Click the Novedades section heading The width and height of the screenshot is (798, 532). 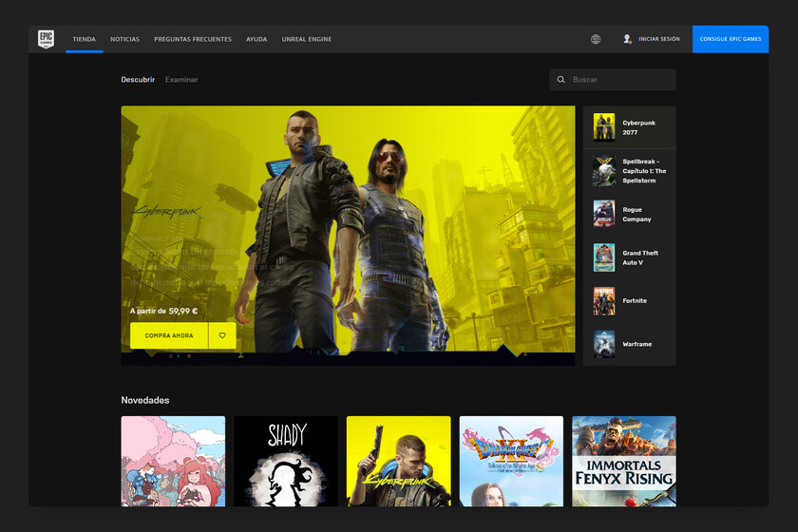[145, 400]
